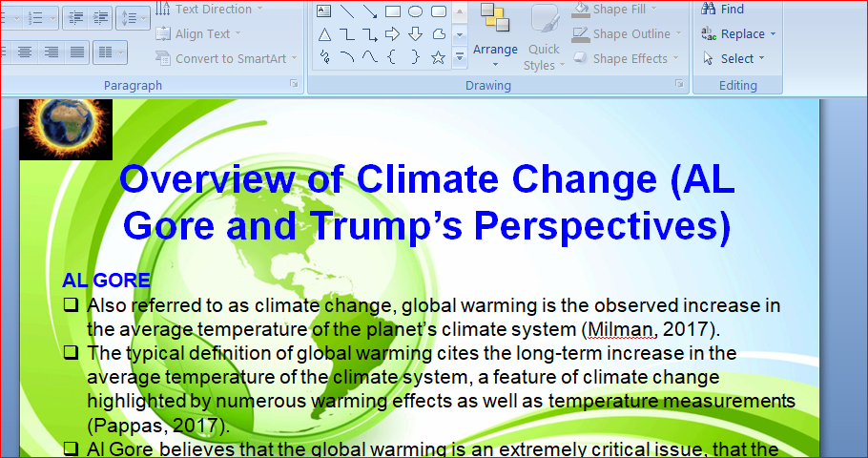
Task: Open the Text Direction menu
Action: pyautogui.click(x=210, y=10)
